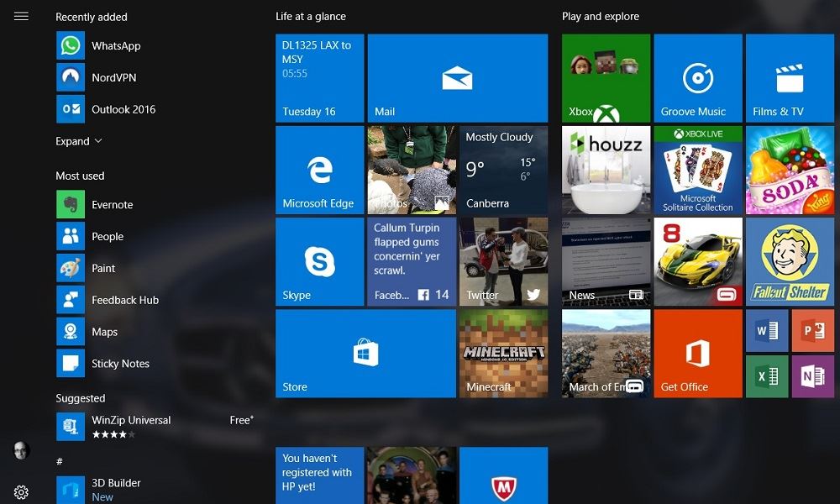Open the Paint app icon
840x504 pixels.
tap(71, 268)
